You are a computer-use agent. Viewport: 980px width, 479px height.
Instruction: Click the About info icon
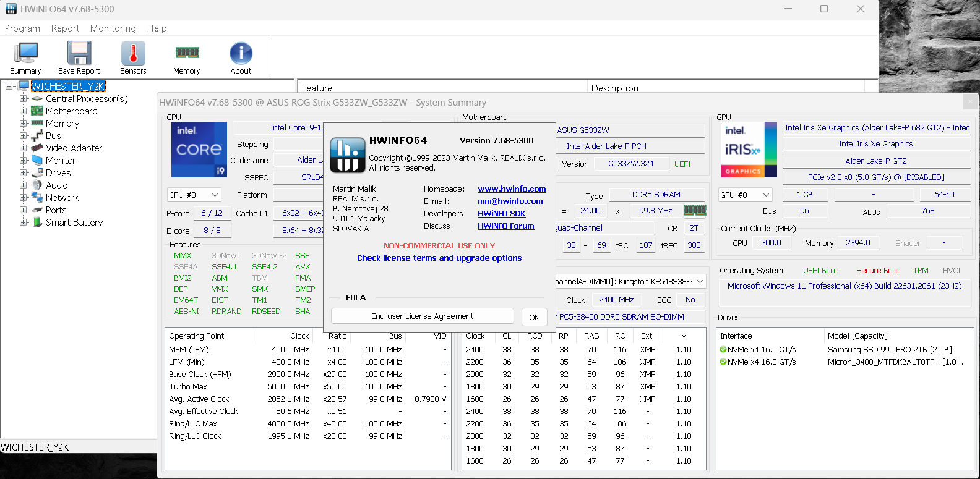tap(241, 53)
